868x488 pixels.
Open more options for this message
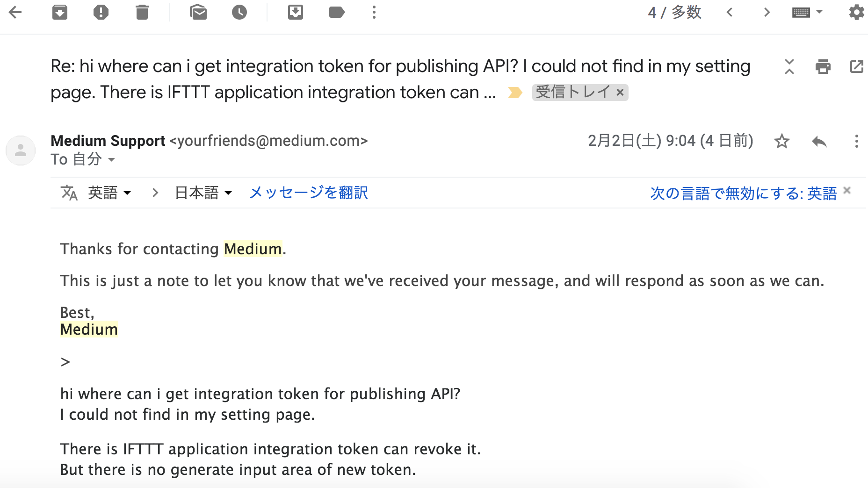coord(857,141)
